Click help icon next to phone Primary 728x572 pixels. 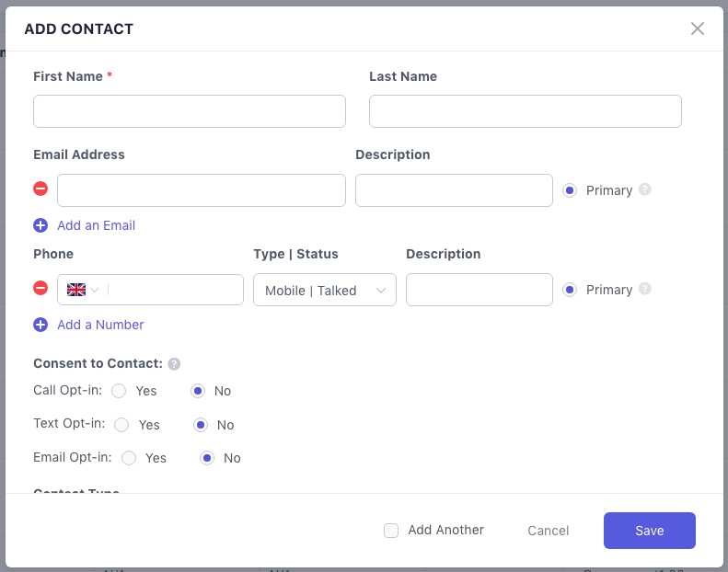(645, 289)
